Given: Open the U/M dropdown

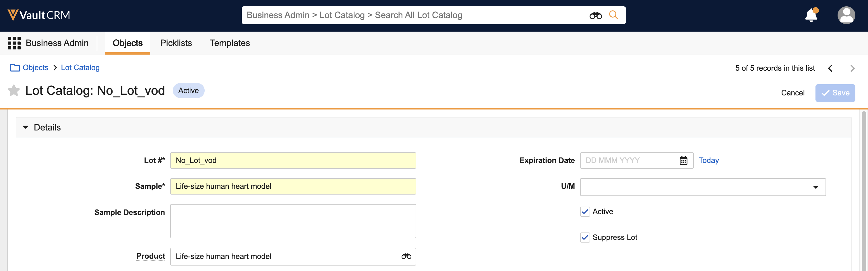Looking at the screenshot, I should tap(703, 187).
